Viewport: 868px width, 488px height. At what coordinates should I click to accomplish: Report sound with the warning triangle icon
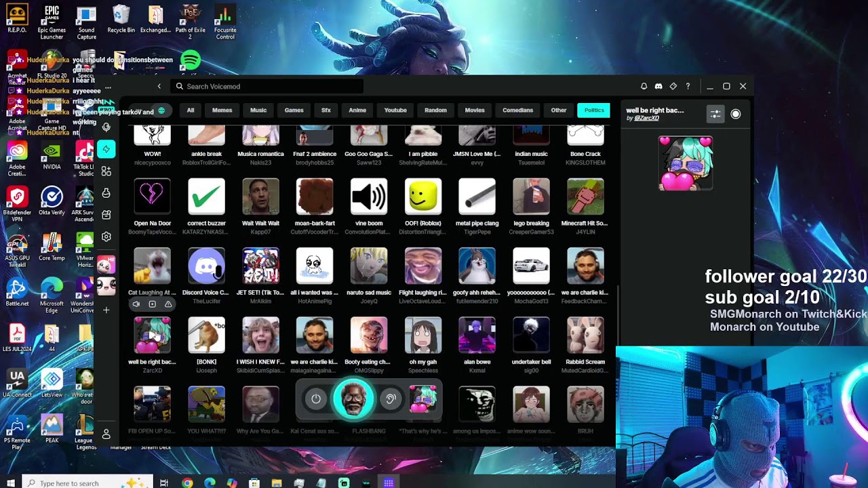[x=168, y=304]
